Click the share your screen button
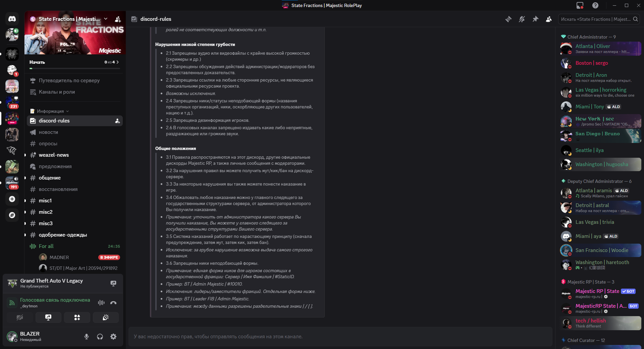This screenshot has height=349, width=644. 48,317
